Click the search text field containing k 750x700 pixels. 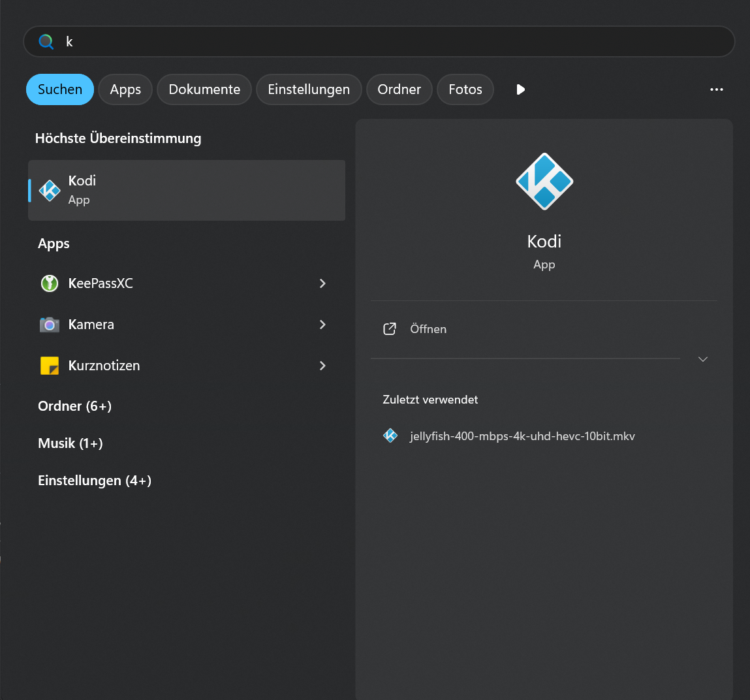tap(379, 42)
